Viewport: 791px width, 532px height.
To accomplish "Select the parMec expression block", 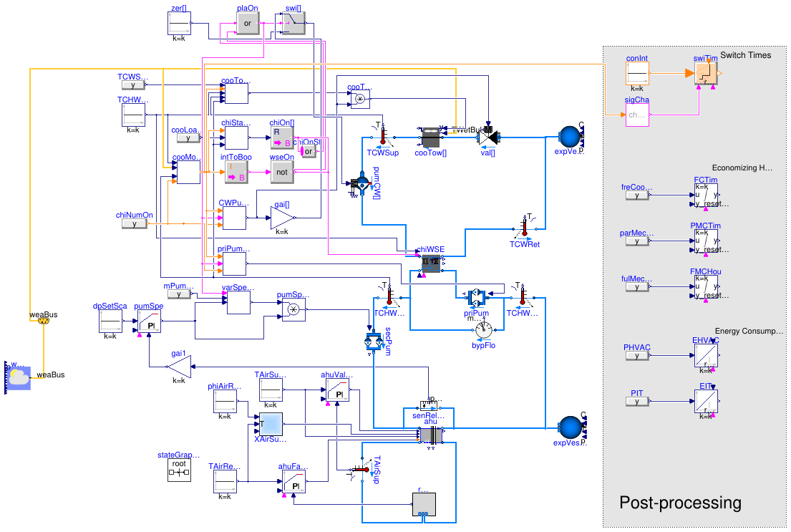I will click(637, 241).
